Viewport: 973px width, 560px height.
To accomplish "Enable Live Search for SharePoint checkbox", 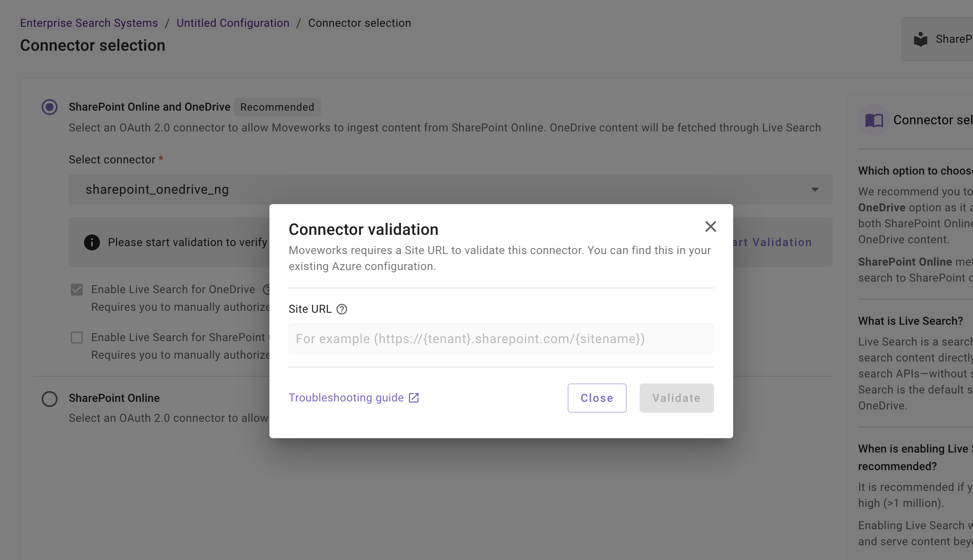I will coord(77,338).
